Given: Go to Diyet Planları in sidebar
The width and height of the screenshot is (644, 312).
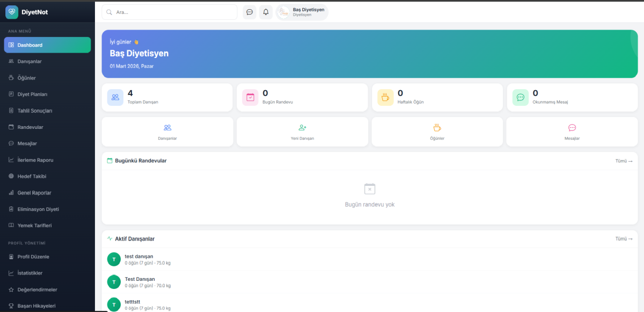Looking at the screenshot, I should tap(32, 95).
